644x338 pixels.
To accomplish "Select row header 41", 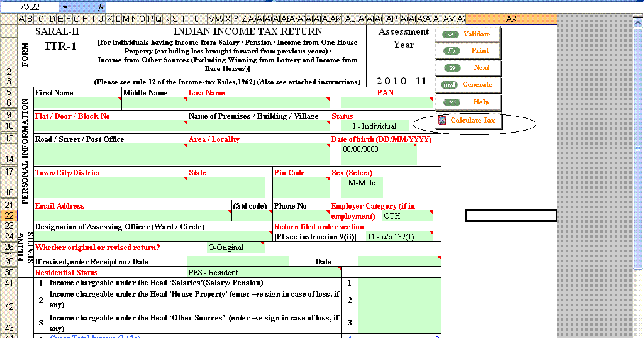I will [x=9, y=283].
